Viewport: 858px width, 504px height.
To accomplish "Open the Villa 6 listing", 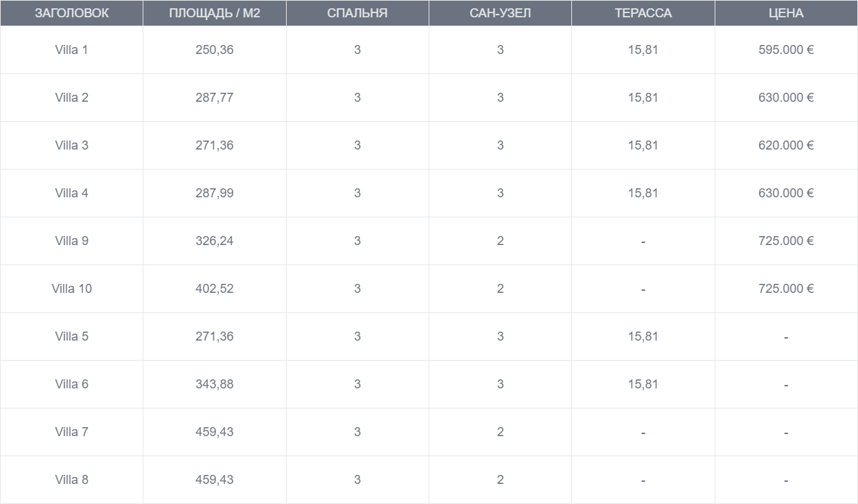I will click(71, 384).
